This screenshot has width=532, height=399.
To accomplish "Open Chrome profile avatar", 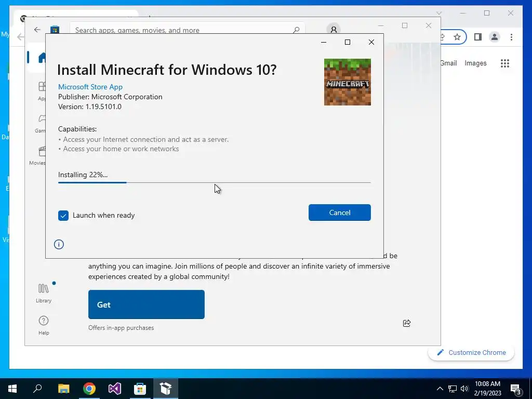I will [495, 37].
